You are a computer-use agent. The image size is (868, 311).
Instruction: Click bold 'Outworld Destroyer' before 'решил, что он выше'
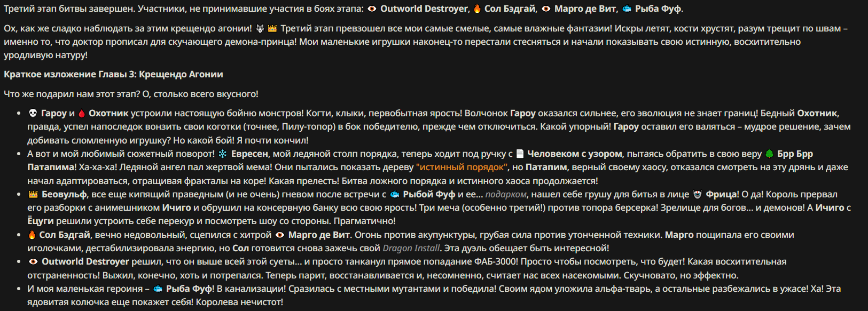point(85,261)
